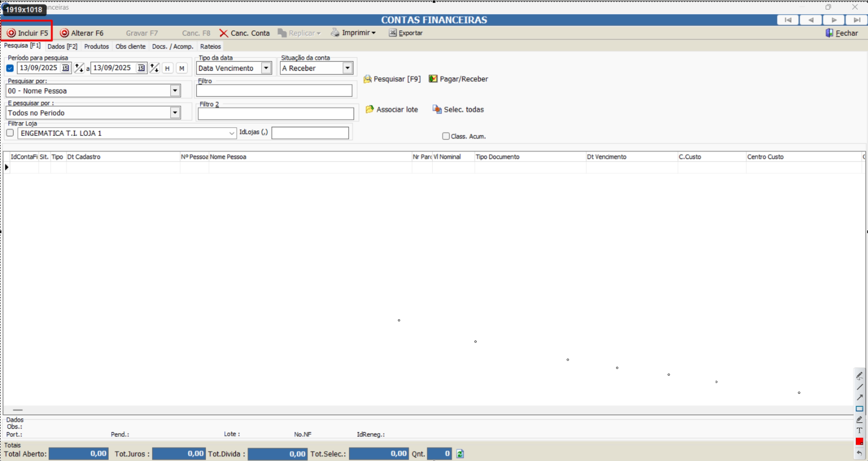Open the Rateios tab
868x461 pixels.
coord(211,46)
